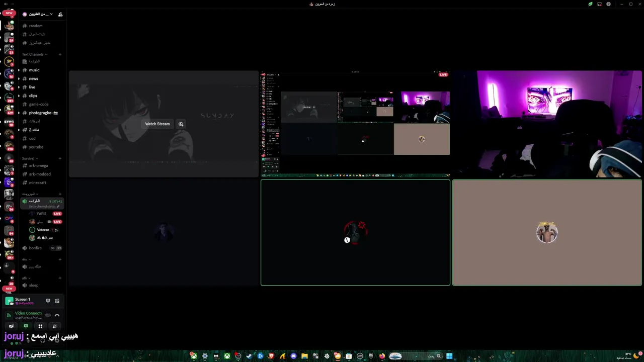Open Discord from the taskbar
This screenshot has height=362, width=644.
point(293,356)
